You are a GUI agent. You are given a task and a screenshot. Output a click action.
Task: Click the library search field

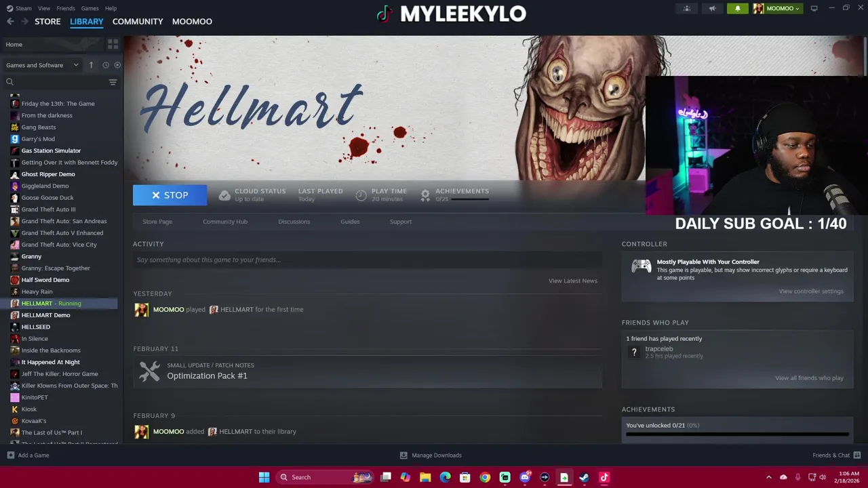point(56,82)
